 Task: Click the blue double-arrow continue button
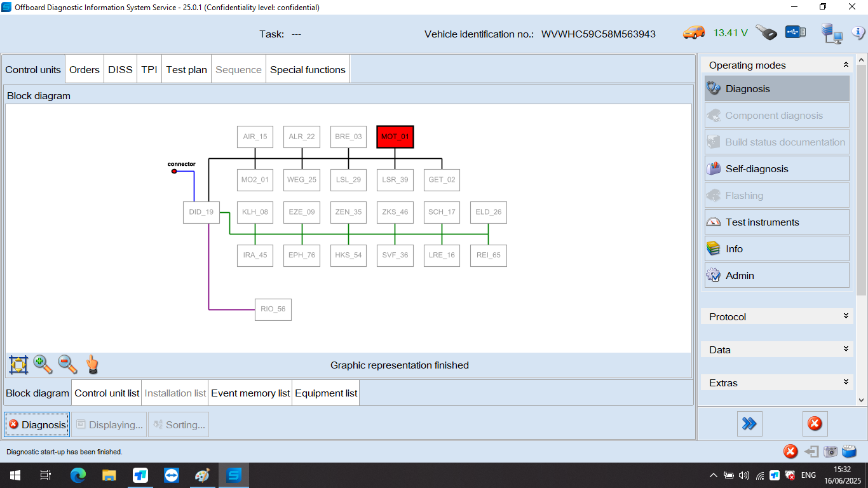750,423
